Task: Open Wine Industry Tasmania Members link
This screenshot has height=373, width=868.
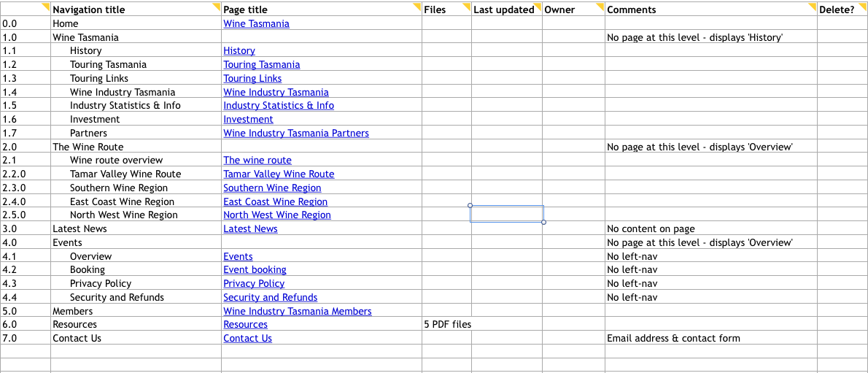Action: point(298,312)
